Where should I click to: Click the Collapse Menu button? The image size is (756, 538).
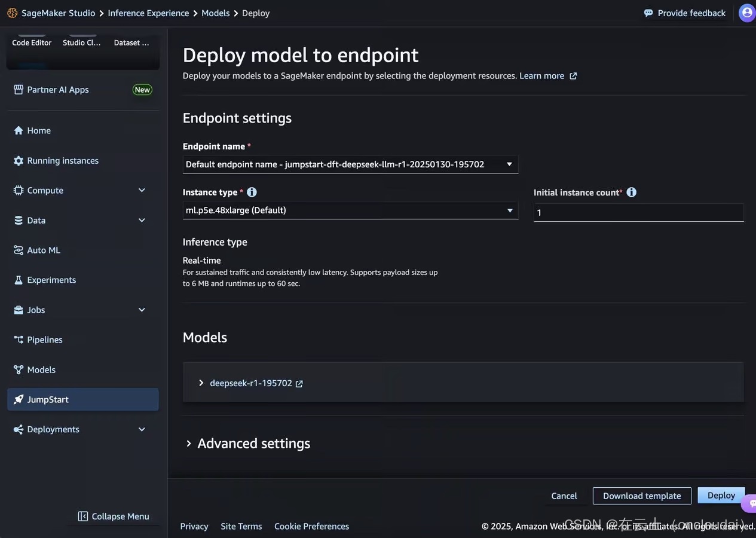click(114, 516)
